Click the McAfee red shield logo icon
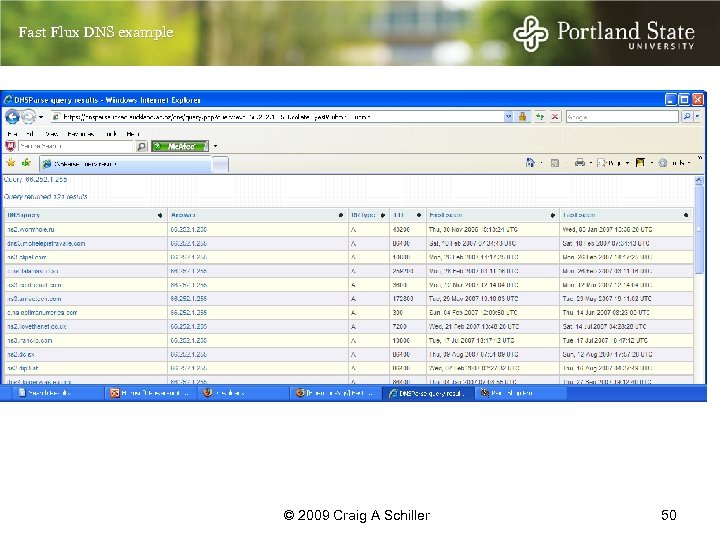This screenshot has height=540, width=720. [10, 146]
